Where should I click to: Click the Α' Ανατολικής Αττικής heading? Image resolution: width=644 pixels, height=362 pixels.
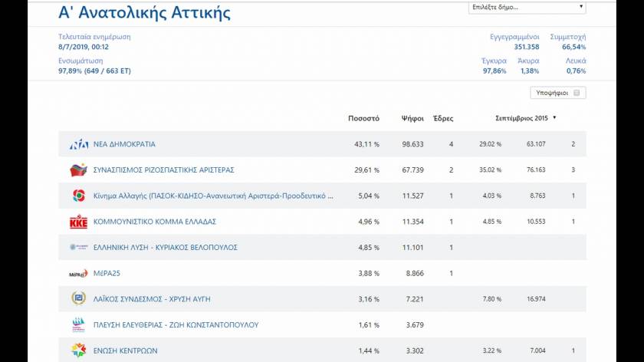pos(144,13)
